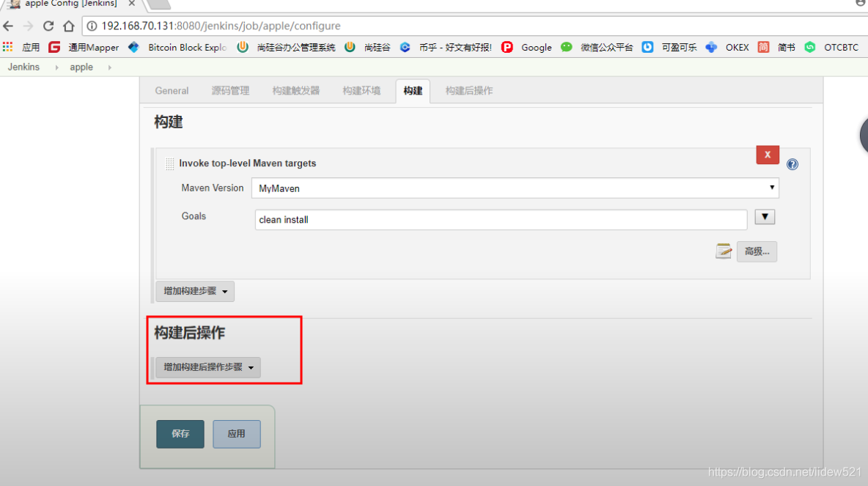Expand the Goals field with arrow button

pos(765,217)
